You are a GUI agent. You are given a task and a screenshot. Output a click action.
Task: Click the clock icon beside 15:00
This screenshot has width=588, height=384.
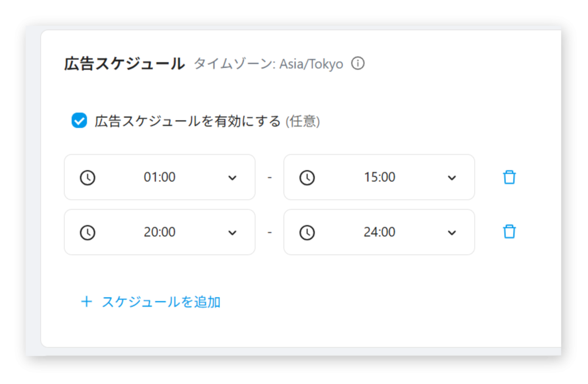pyautogui.click(x=307, y=178)
